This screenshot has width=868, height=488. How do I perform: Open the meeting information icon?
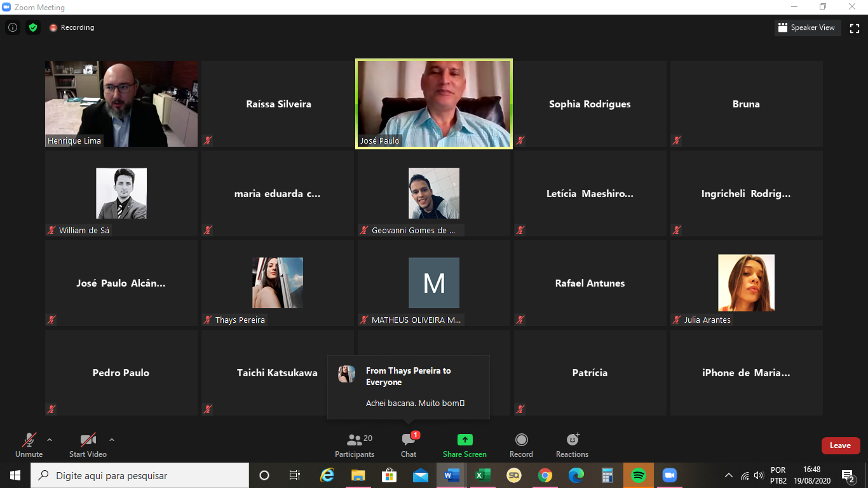point(12,27)
